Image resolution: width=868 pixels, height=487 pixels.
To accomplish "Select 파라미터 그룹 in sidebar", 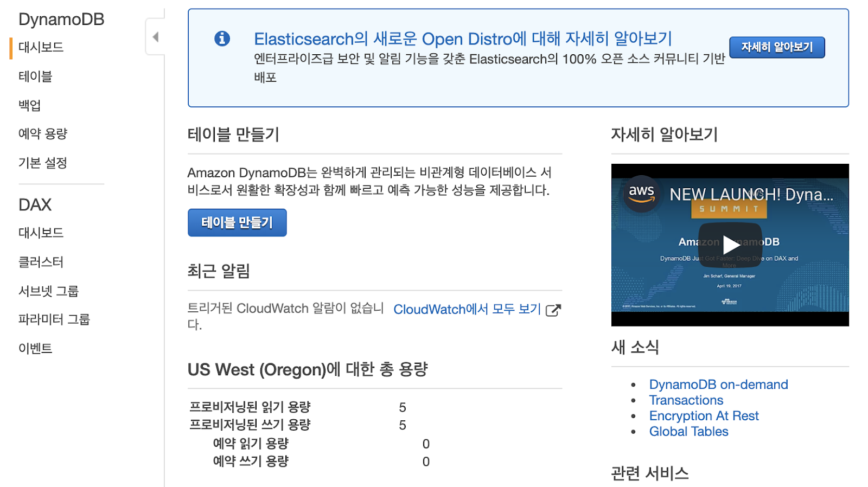I will pyautogui.click(x=54, y=319).
